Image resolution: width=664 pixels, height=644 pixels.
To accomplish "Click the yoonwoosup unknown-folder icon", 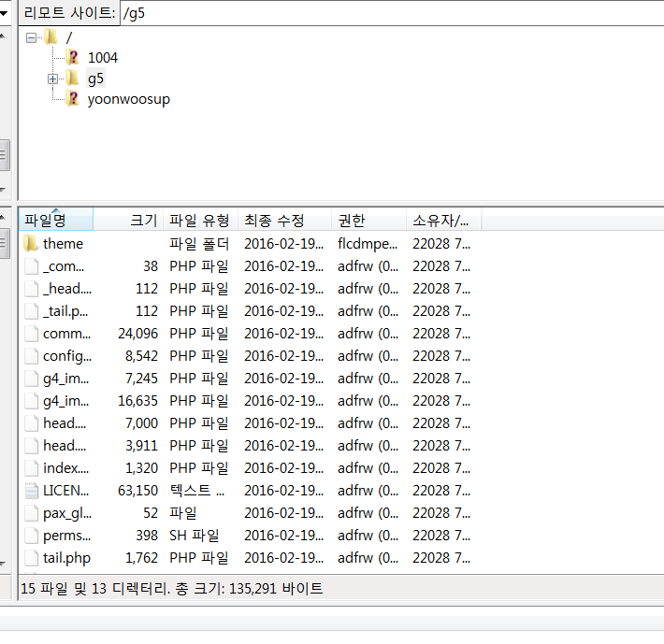I will [x=72, y=98].
